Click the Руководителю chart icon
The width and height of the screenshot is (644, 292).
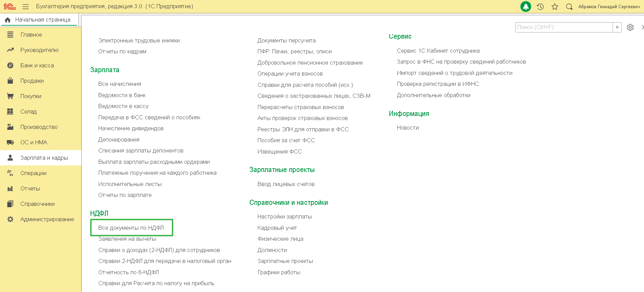coord(10,50)
